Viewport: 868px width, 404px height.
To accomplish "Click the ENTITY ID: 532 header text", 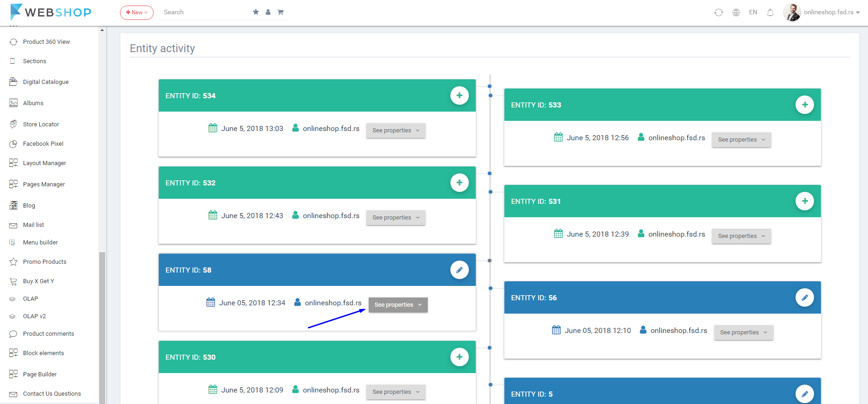I will [191, 183].
